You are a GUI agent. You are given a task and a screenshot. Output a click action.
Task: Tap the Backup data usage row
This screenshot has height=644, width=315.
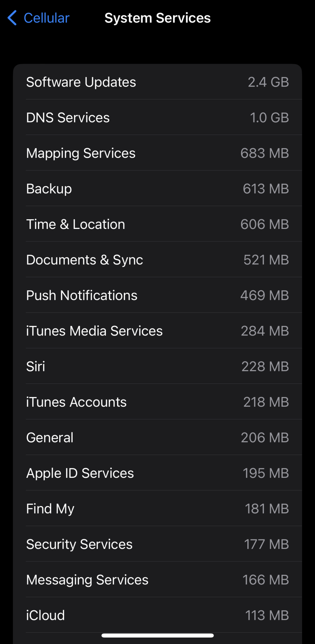point(157,189)
